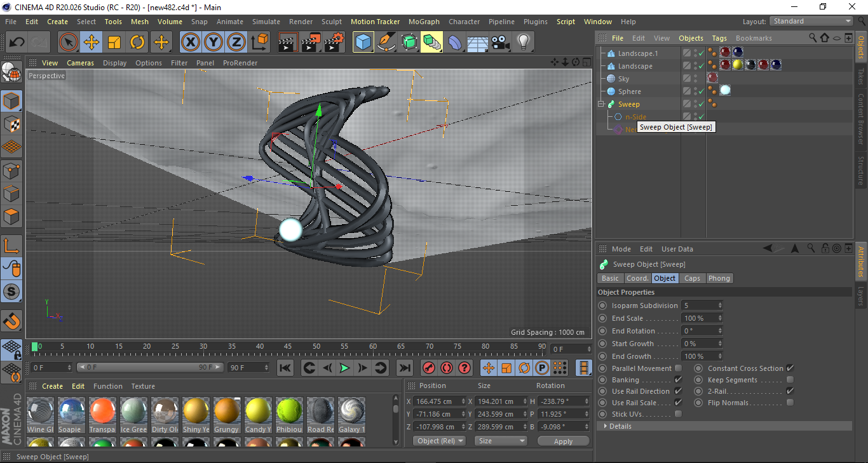Toggle X axis lock
Image resolution: width=868 pixels, height=463 pixels.
tap(191, 43)
